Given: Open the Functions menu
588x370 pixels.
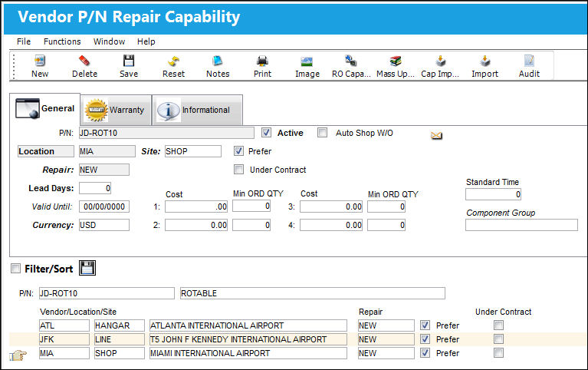Looking at the screenshot, I should point(62,41).
